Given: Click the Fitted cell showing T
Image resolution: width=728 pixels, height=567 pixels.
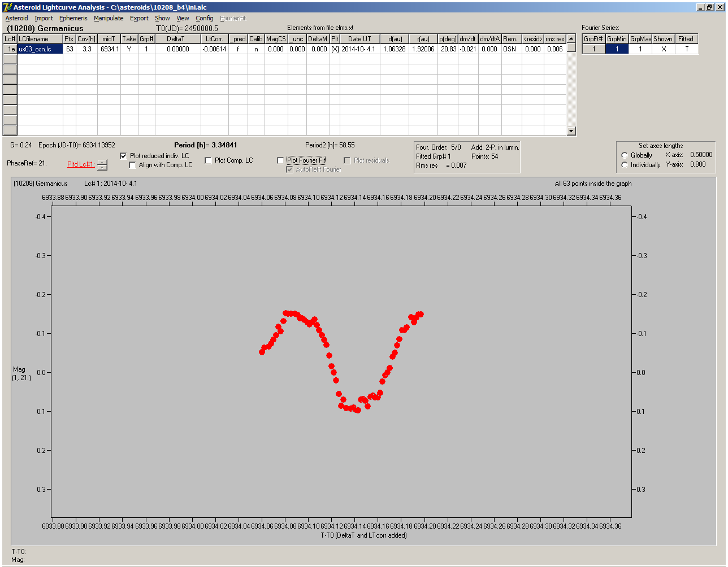Looking at the screenshot, I should tap(687, 49).
